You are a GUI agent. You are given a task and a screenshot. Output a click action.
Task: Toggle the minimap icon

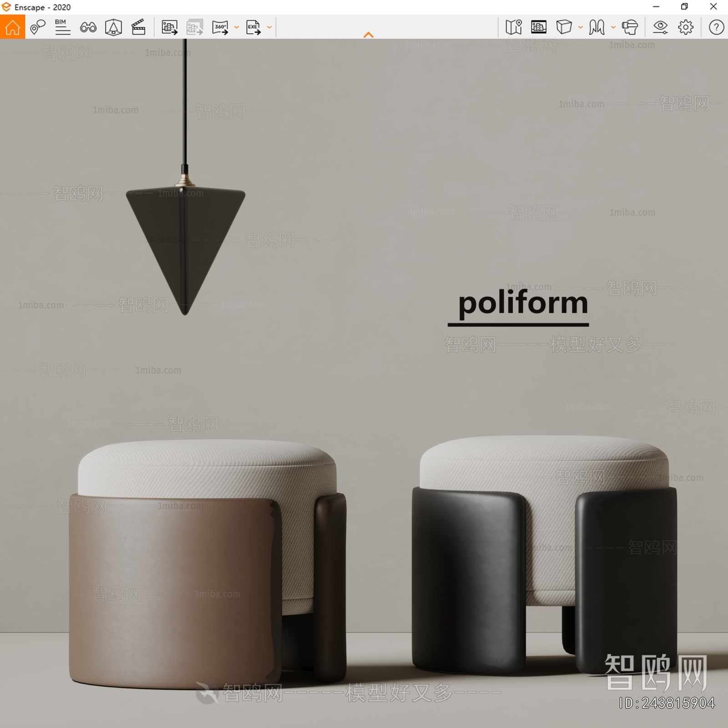[513, 27]
